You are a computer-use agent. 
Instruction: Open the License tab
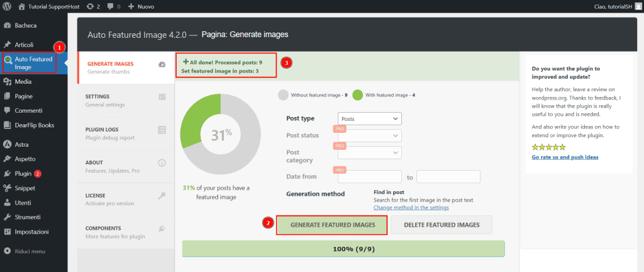[x=126, y=199]
